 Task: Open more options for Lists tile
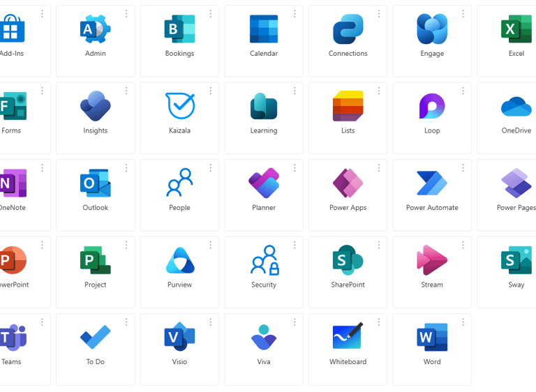point(379,91)
